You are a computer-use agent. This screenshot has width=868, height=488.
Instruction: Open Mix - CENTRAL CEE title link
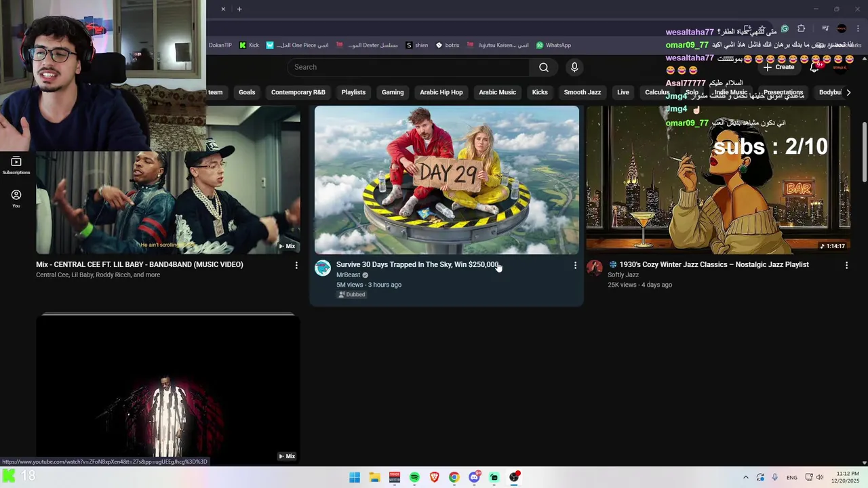coord(140,264)
